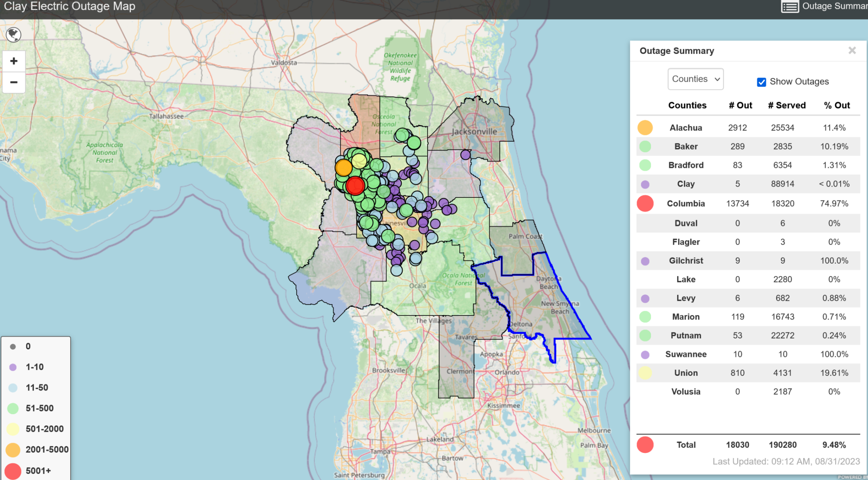Click Columbia's 13734 outage count
This screenshot has width=868, height=480.
click(737, 204)
